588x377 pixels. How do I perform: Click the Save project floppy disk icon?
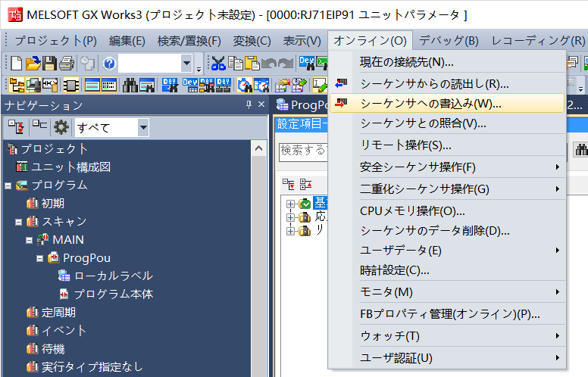(50, 64)
